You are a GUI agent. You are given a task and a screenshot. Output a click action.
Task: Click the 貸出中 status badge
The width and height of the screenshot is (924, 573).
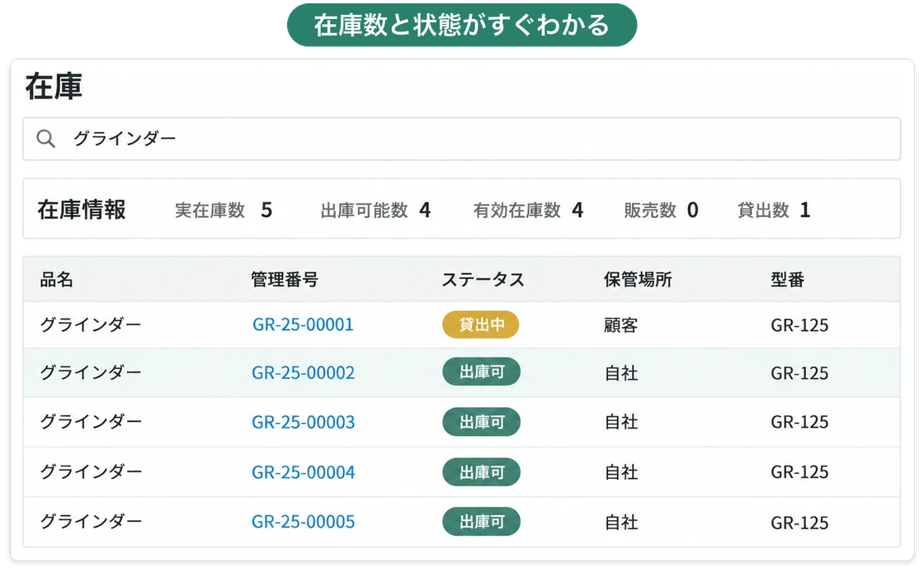tap(481, 324)
